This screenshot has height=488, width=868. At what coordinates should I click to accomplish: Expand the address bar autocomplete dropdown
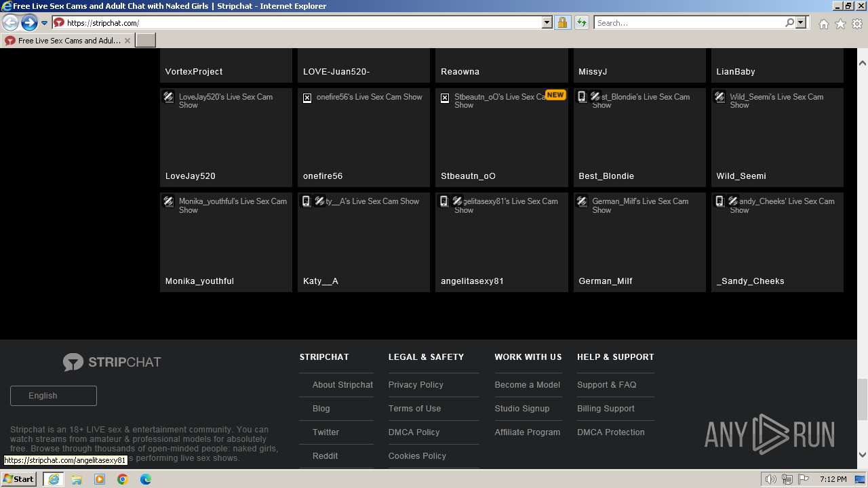(x=547, y=22)
